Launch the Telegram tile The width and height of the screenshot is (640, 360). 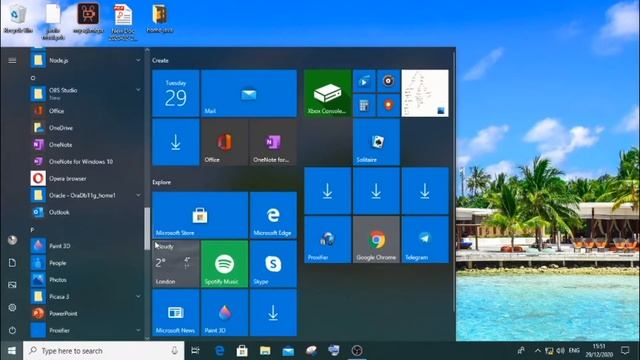coord(425,240)
